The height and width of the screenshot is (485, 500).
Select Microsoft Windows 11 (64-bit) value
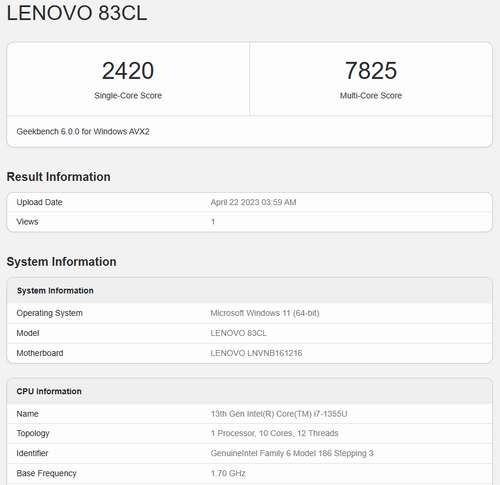click(x=265, y=313)
